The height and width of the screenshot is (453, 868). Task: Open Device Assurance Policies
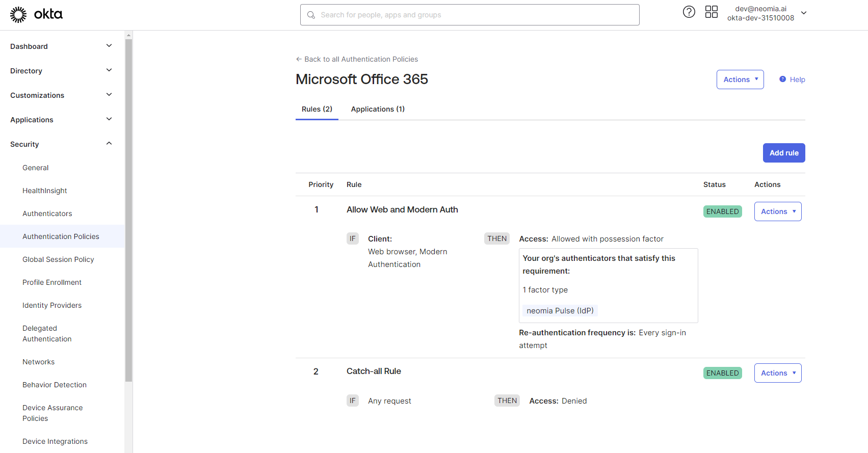pyautogui.click(x=52, y=413)
